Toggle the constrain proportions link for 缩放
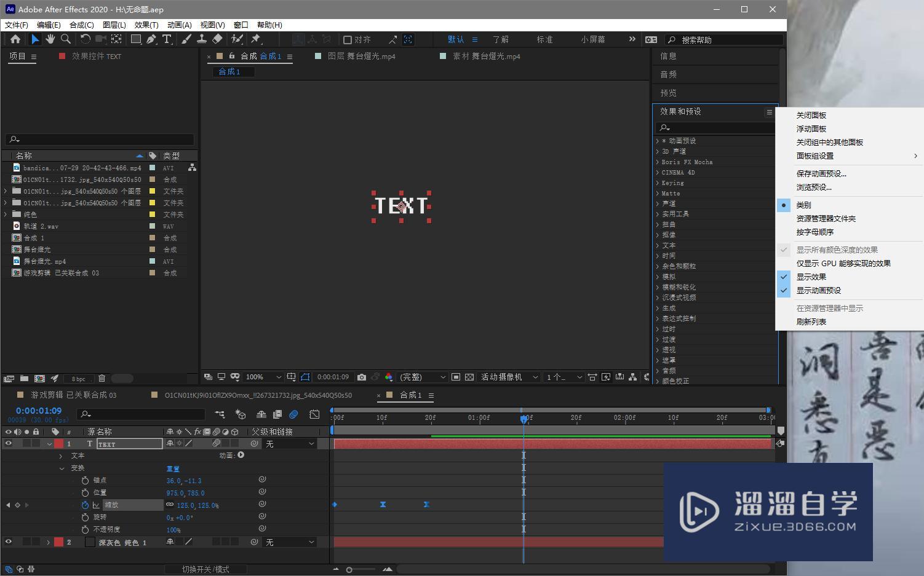 (170, 505)
